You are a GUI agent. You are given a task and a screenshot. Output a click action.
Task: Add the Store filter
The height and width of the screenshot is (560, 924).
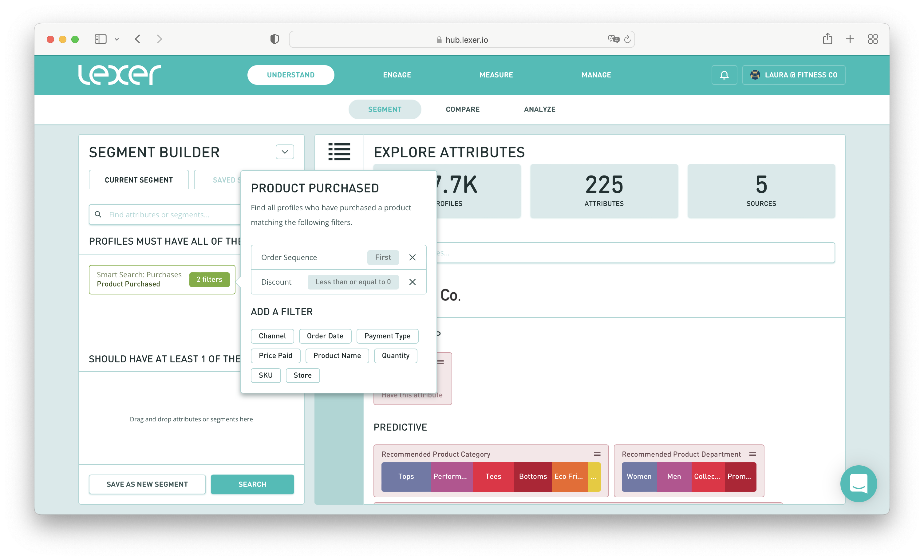(x=303, y=376)
